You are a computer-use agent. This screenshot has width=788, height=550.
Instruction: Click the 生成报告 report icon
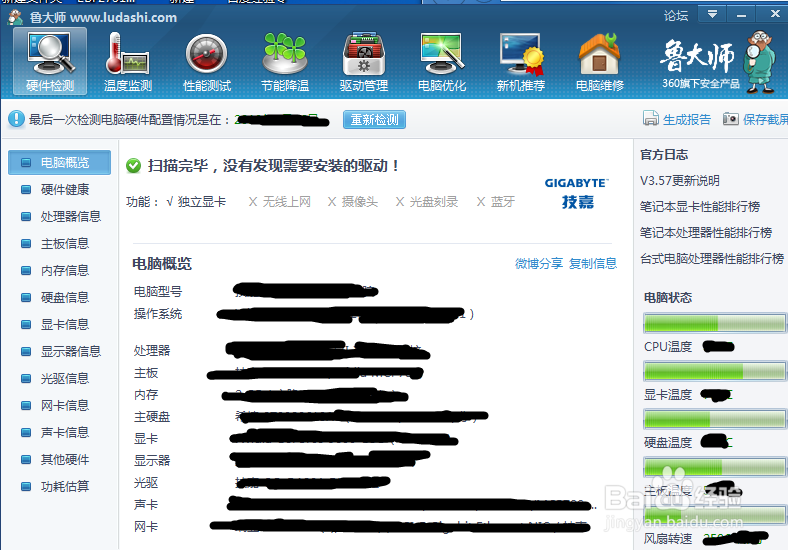click(651, 119)
